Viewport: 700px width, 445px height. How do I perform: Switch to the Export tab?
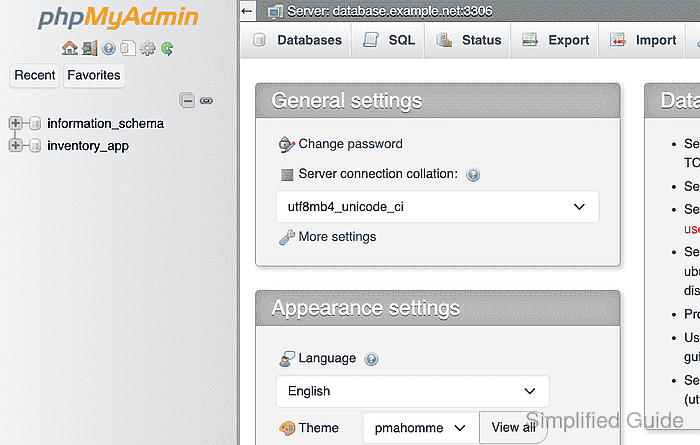554,40
